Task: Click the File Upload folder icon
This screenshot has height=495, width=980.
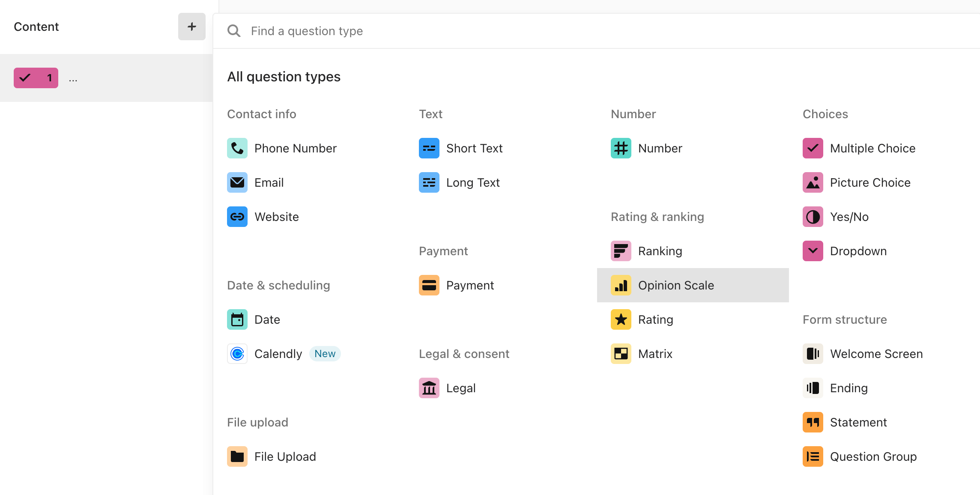Action: pyautogui.click(x=237, y=456)
